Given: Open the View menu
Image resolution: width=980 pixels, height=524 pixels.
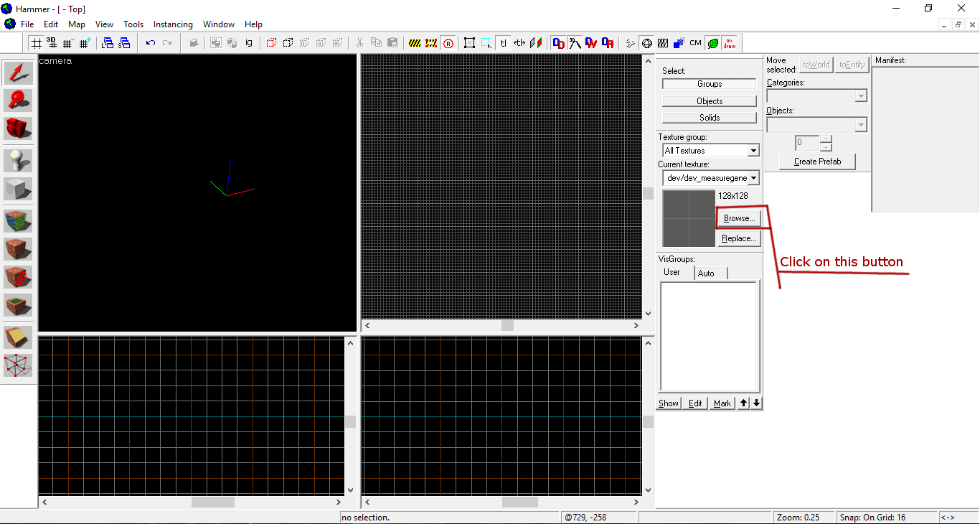Looking at the screenshot, I should 105,24.
